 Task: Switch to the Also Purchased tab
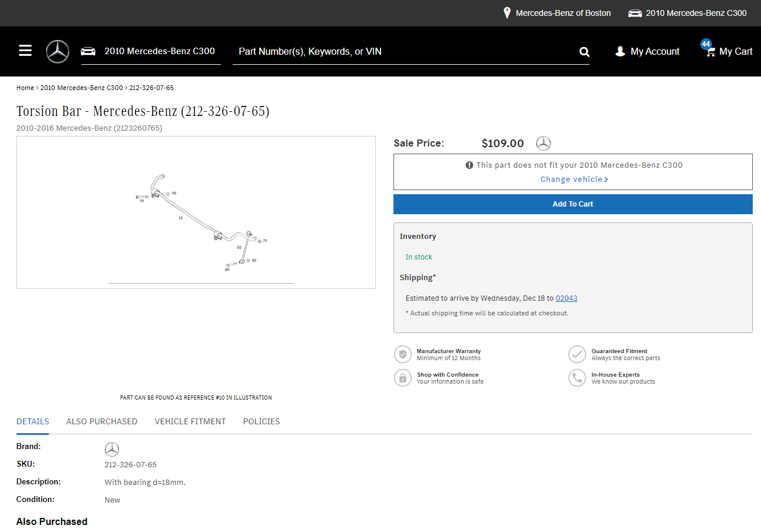(x=101, y=421)
